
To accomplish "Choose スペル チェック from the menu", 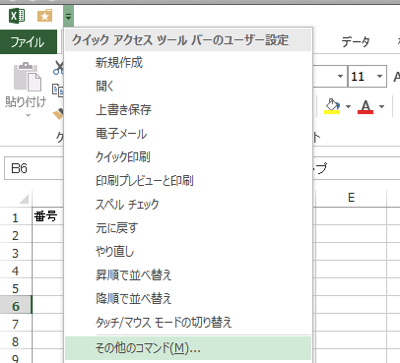I will pos(188,204).
